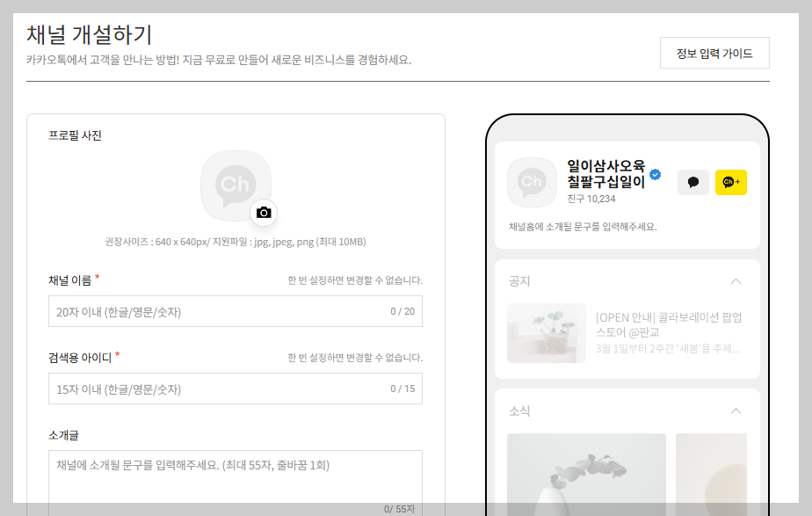Image resolution: width=812 pixels, height=516 pixels.
Task: Click the second news image at right of 소식
Action: 711,474
